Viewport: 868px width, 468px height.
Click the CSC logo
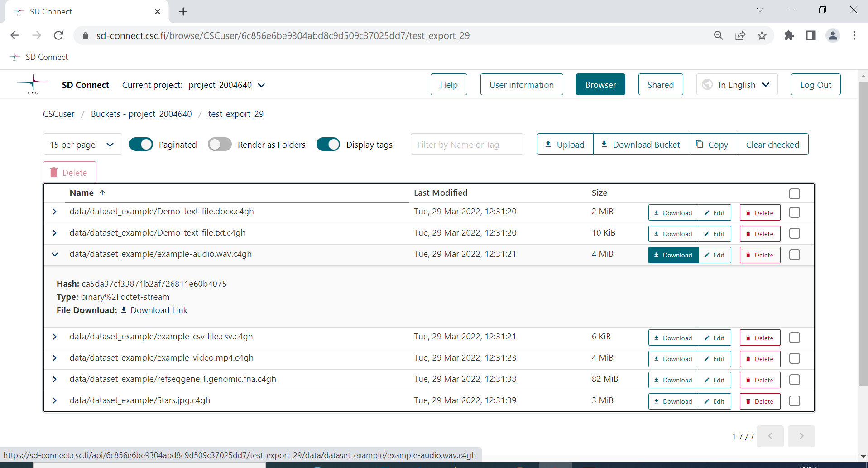click(x=33, y=85)
